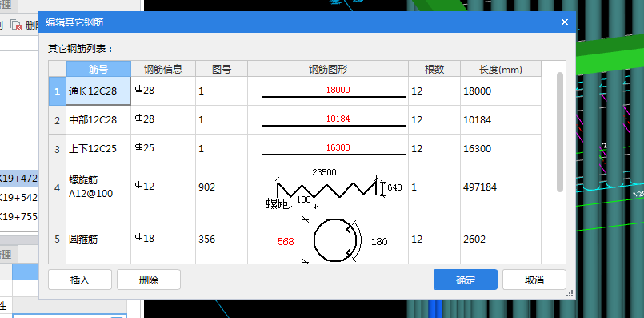Close the 编辑其它钢筋 dialog

[x=565, y=22]
